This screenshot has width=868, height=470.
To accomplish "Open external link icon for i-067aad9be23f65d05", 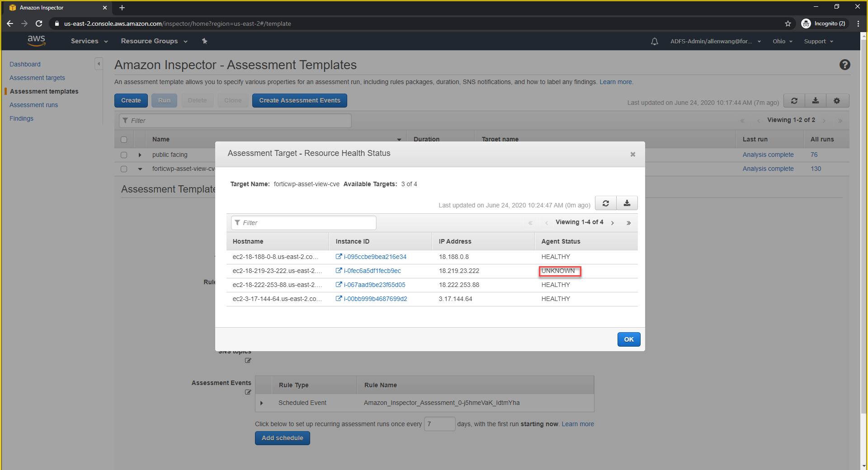I will click(x=339, y=285).
